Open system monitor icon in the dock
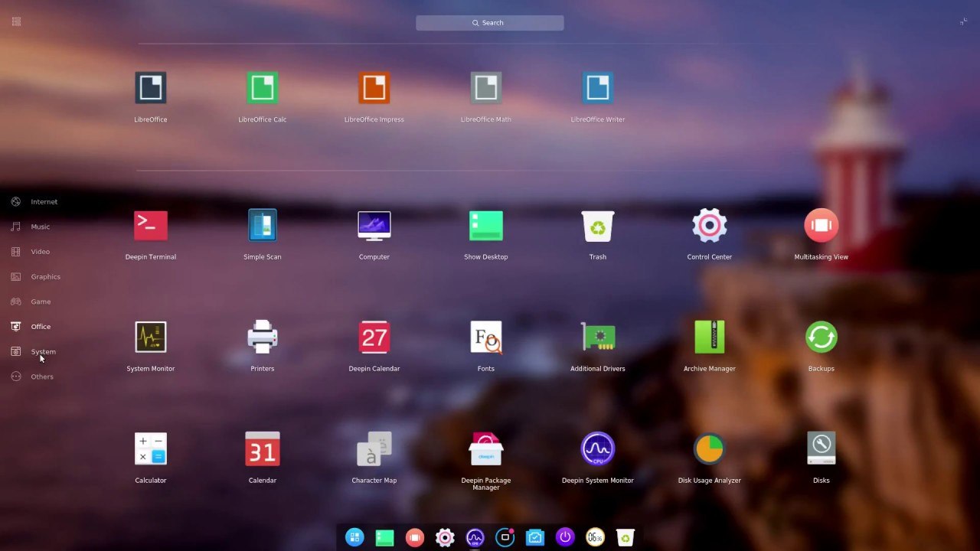Viewport: 980px width, 551px height. pyautogui.click(x=475, y=538)
